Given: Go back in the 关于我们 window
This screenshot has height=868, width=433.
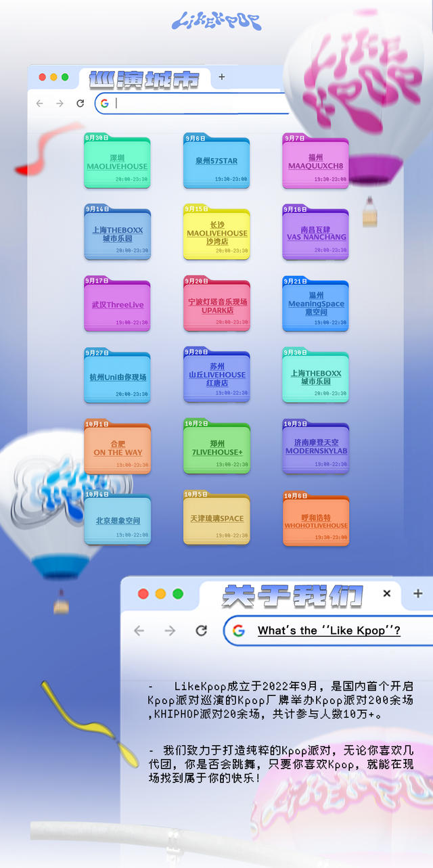Looking at the screenshot, I should pos(139,631).
